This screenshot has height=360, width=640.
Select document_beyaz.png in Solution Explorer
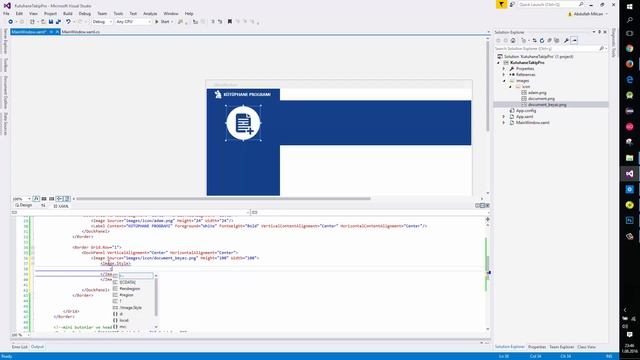pyautogui.click(x=547, y=105)
